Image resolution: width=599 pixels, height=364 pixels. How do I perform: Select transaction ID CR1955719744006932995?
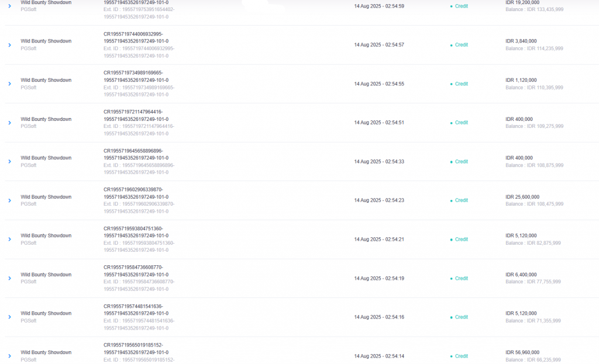point(133,34)
